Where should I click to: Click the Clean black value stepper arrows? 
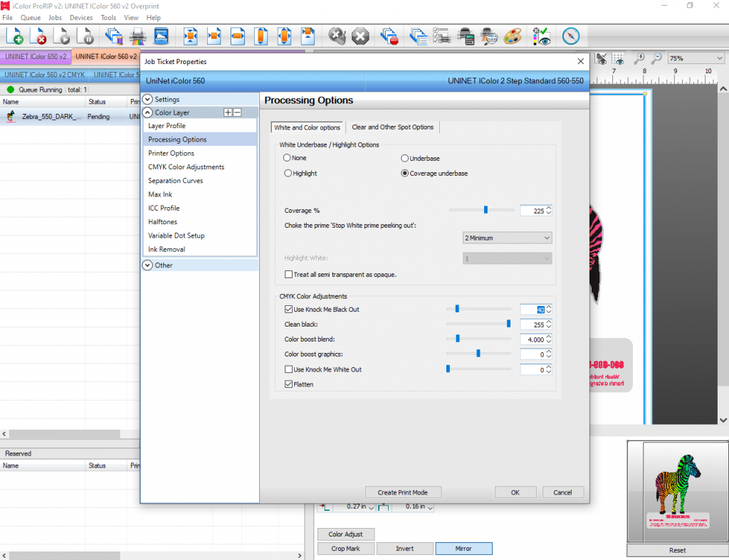click(x=549, y=324)
